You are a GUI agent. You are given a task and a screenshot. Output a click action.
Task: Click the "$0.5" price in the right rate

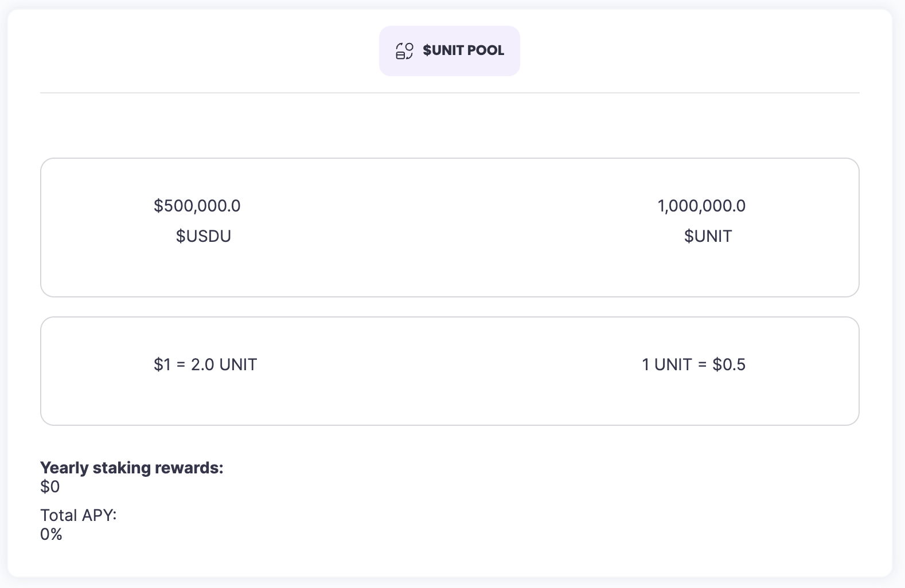pyautogui.click(x=729, y=364)
